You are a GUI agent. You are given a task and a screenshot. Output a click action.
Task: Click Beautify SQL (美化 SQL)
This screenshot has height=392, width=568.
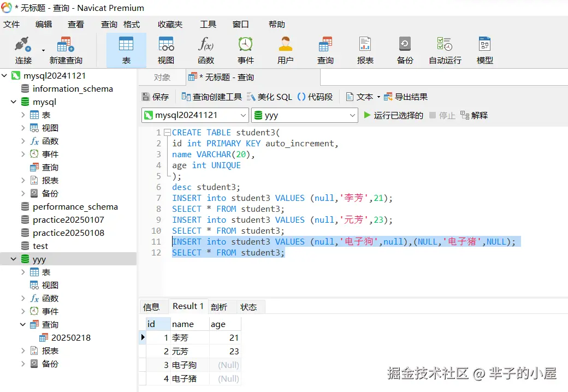[269, 97]
